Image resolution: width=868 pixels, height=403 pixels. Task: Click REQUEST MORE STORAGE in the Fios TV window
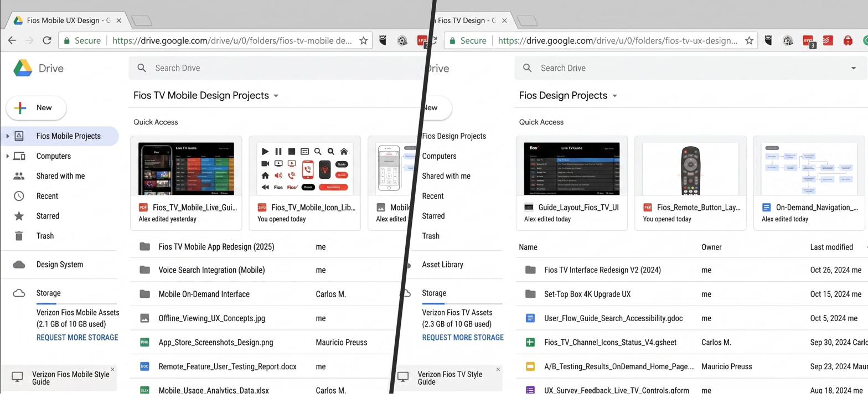coord(463,338)
